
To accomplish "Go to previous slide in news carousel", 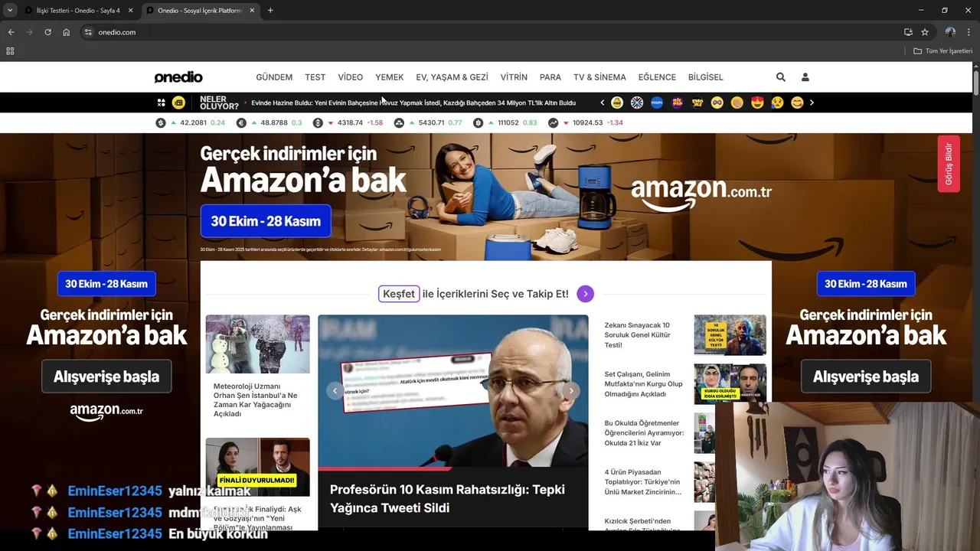I will point(335,391).
